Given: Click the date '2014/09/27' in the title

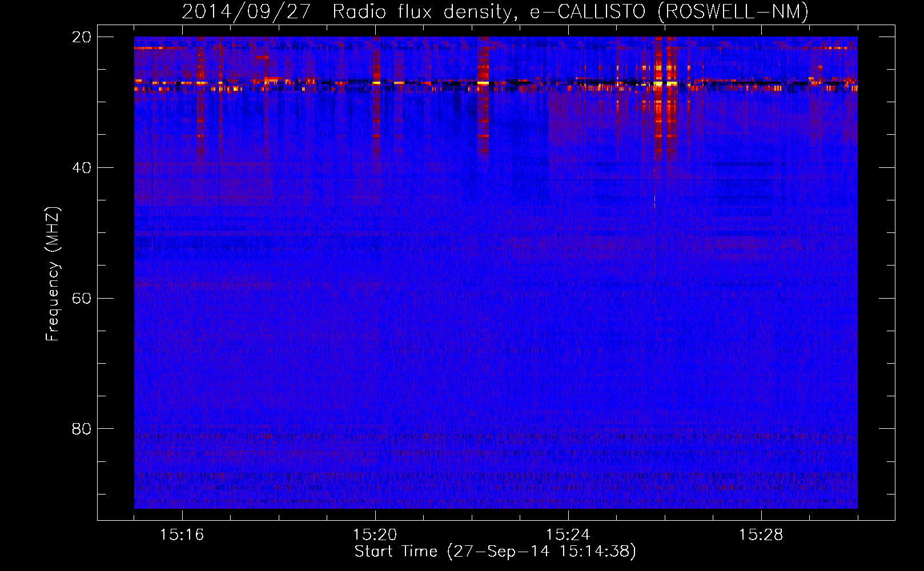Looking at the screenshot, I should pyautogui.click(x=246, y=12).
